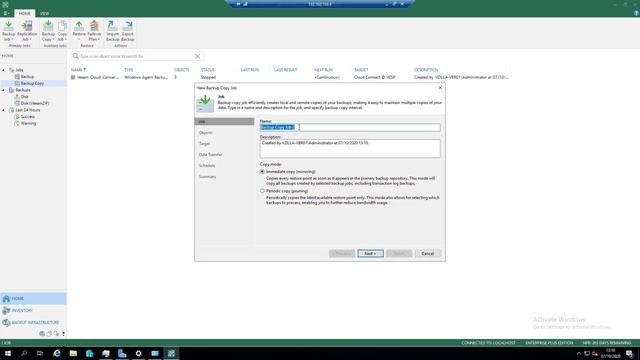The width and height of the screenshot is (640, 360).
Task: Sort by the TYPE column header
Action: click(129, 70)
